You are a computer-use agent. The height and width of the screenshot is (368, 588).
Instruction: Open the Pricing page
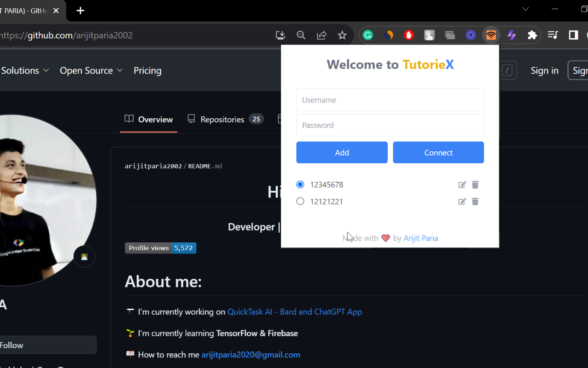[x=147, y=70]
